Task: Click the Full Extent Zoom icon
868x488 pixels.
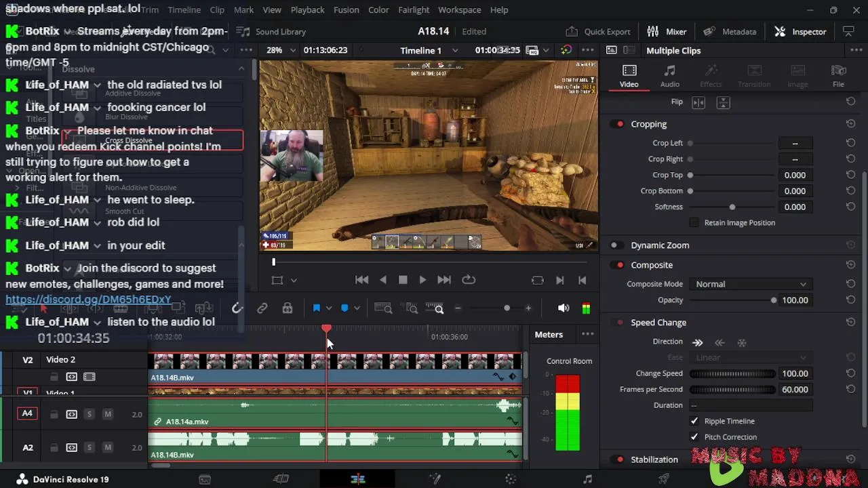Action: (x=383, y=308)
